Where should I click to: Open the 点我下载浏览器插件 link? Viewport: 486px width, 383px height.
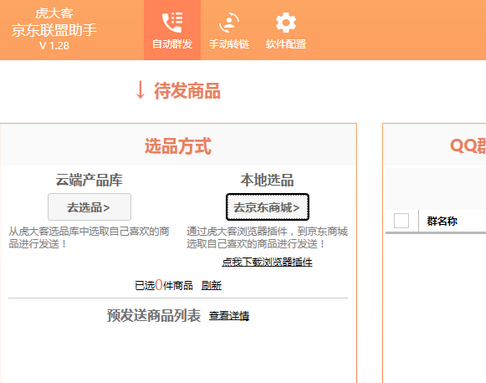click(267, 262)
